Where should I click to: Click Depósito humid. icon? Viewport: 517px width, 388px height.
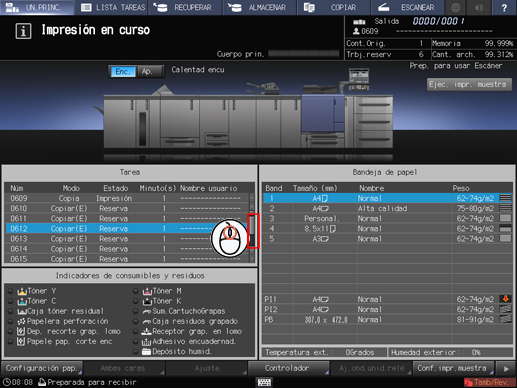tap(147, 351)
